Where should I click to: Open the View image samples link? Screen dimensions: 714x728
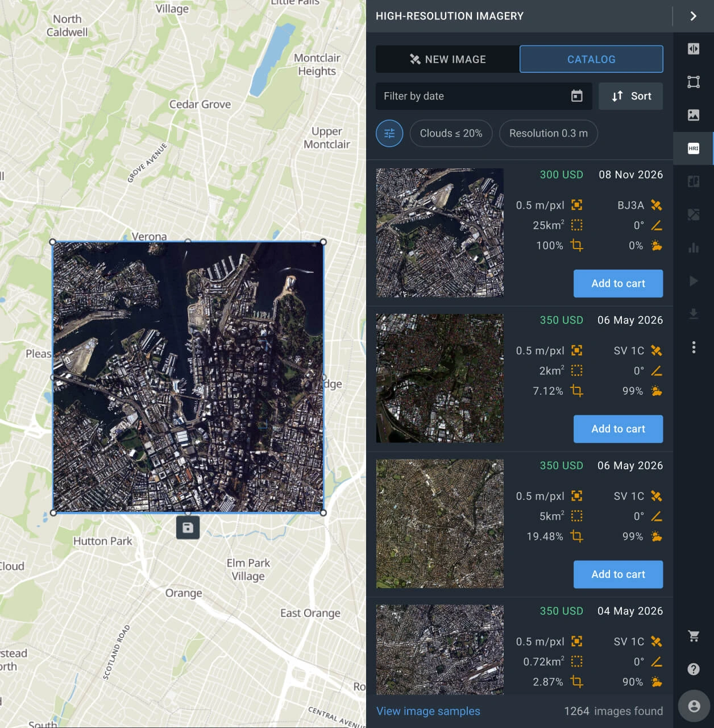point(428,711)
